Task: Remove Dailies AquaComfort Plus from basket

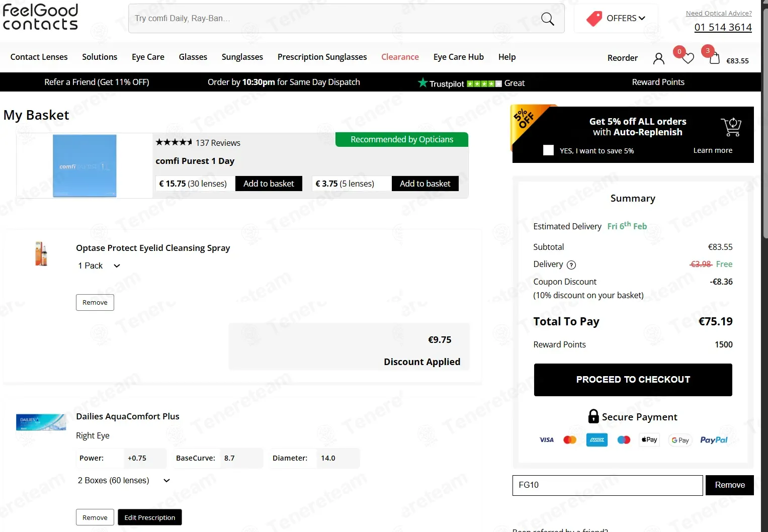Action: pyautogui.click(x=95, y=517)
